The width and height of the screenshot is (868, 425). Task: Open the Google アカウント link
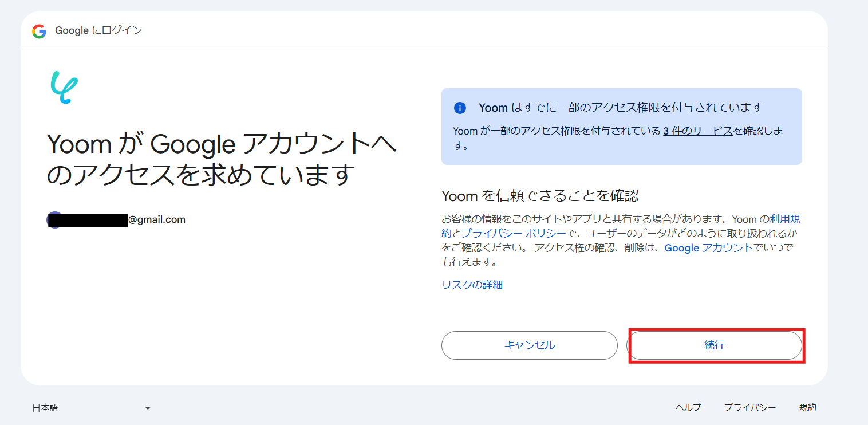(709, 248)
